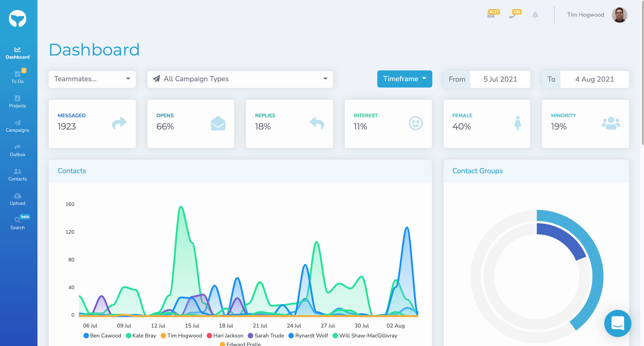Viewport: 644px width, 346px height.
Task: Click the From date field 5 Jul 2021
Action: coord(500,79)
